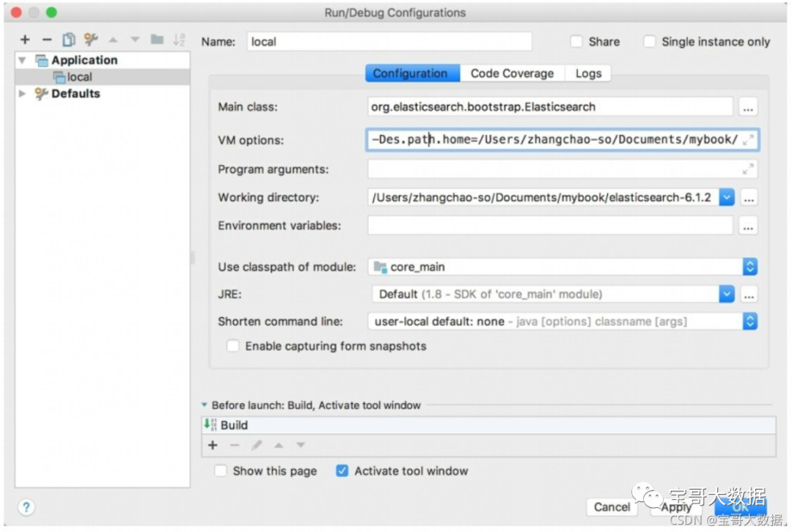Image resolution: width=792 pixels, height=532 pixels.
Task: Edit the selected Before launch task
Action: pos(257,446)
